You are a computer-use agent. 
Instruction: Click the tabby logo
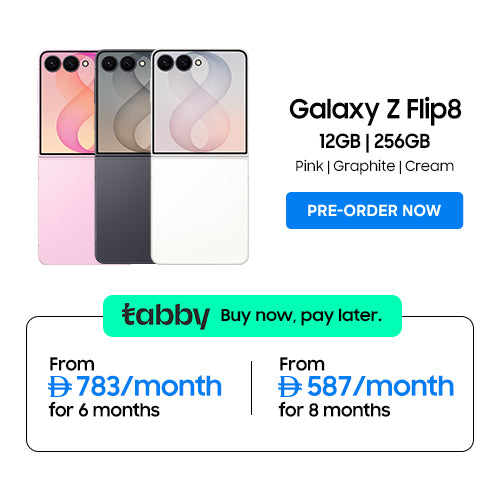166,315
